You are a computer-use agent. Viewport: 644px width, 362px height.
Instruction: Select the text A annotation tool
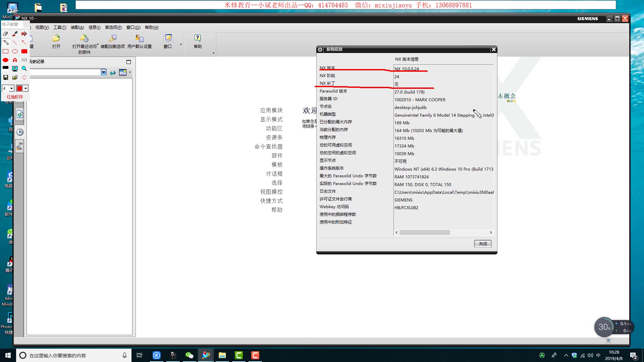pyautogui.click(x=15, y=60)
